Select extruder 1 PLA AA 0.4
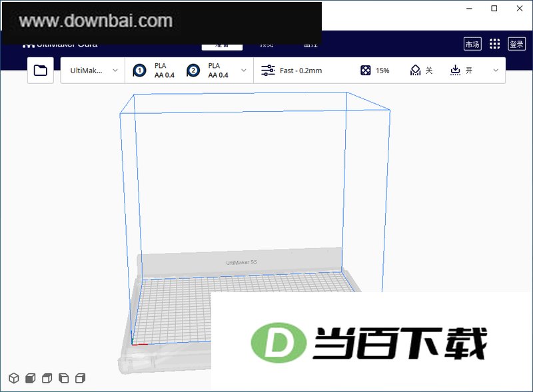533x392 pixels. tap(154, 71)
